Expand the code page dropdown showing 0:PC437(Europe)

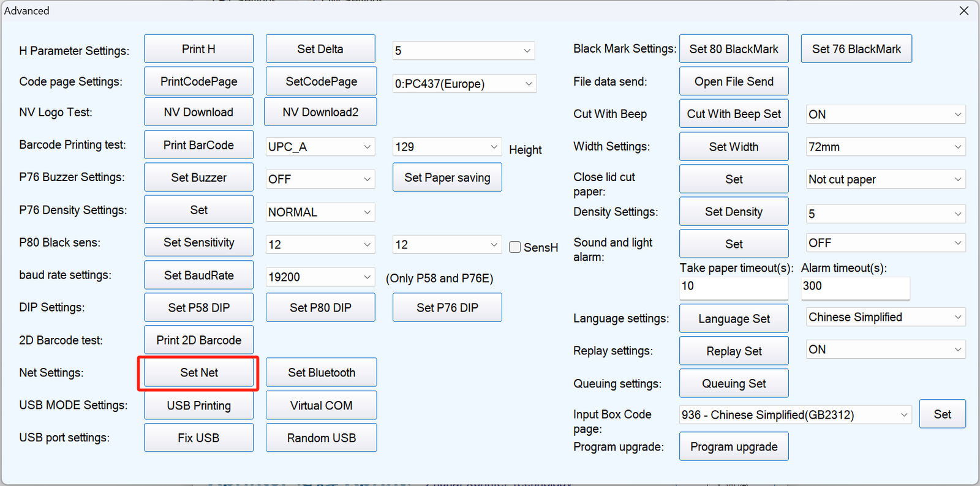tap(464, 84)
